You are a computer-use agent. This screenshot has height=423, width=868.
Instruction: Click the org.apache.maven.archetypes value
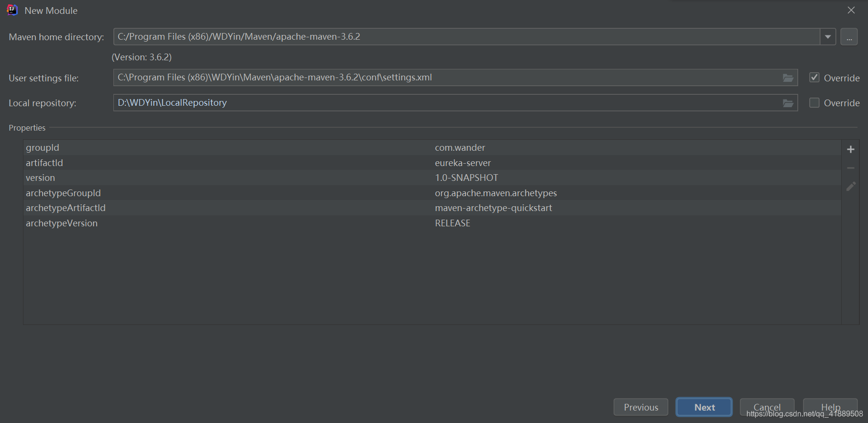pyautogui.click(x=496, y=193)
